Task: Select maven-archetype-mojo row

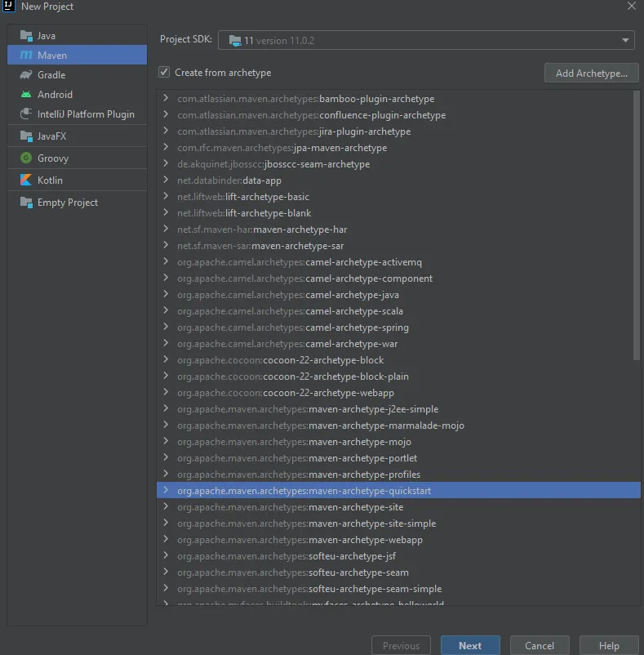Action: click(x=398, y=442)
